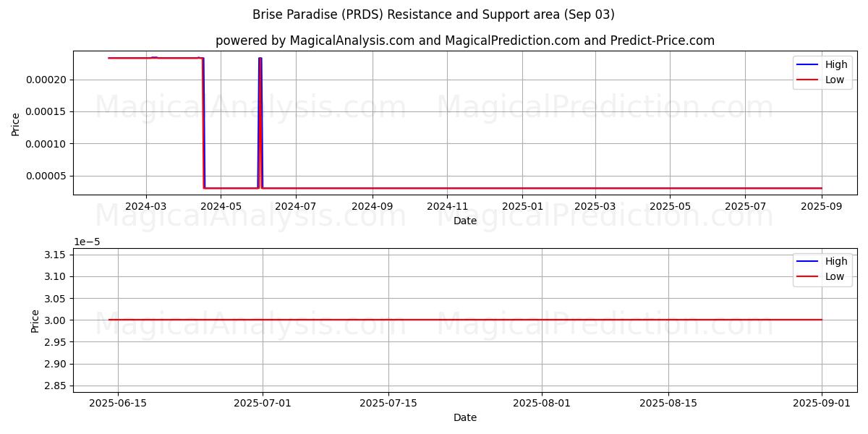Click the '2.90' y-axis tick label
Screen dimensions: 868x434
(x=56, y=364)
